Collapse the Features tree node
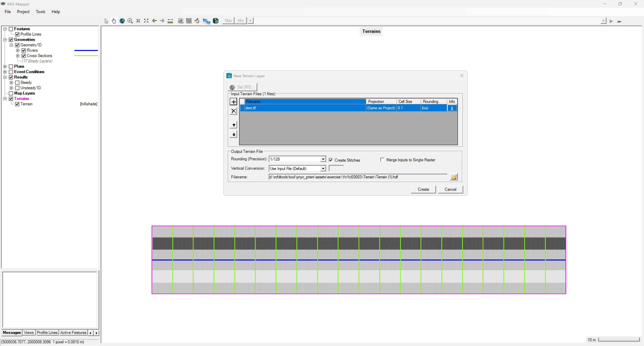Image resolution: width=644 pixels, height=346 pixels. coord(5,29)
